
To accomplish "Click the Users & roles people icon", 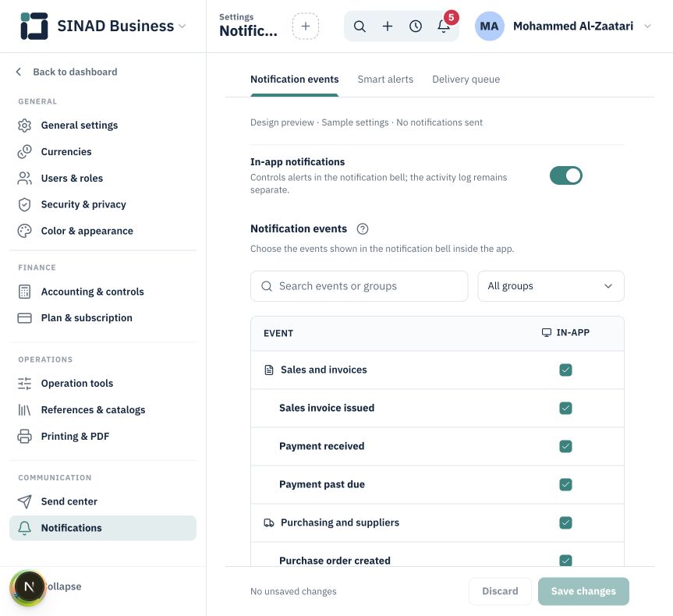I will point(24,178).
